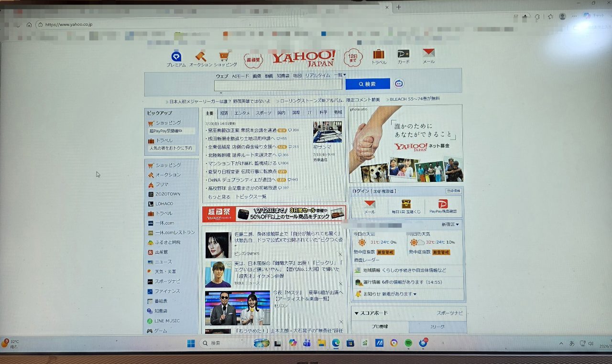Click the 超PayPay祭 50%OFF sale banner
Screen dimensions: 612x364
(274, 214)
